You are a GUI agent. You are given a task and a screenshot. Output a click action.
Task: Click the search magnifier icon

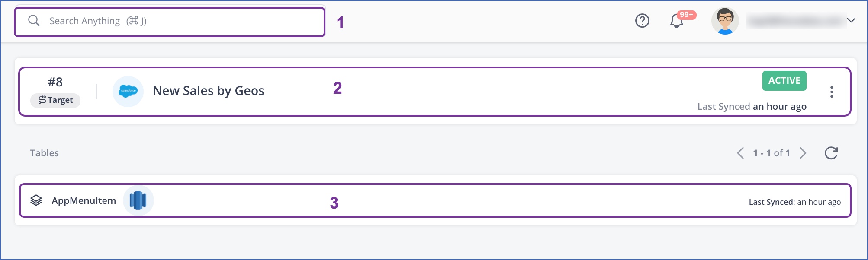click(34, 20)
